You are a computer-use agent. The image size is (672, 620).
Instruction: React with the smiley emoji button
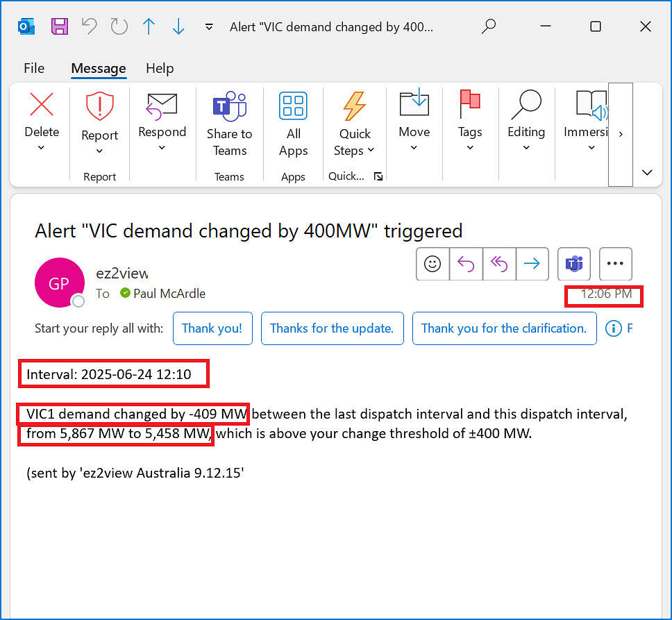coord(432,264)
